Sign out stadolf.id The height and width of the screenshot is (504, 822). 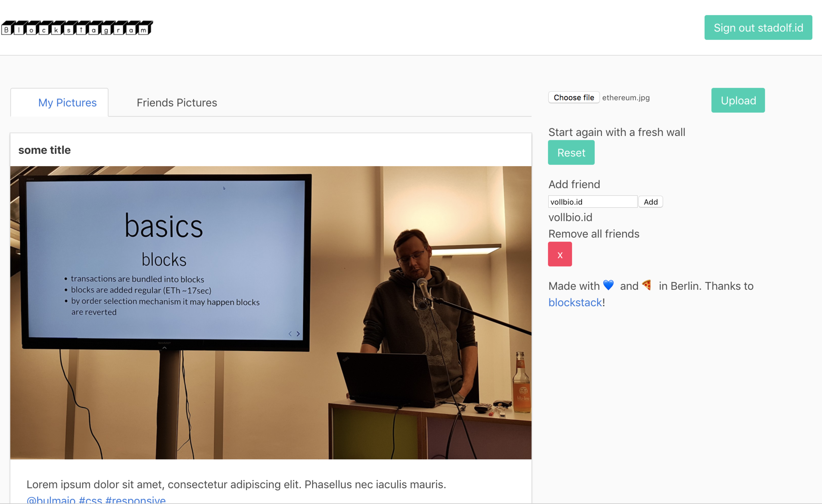[x=758, y=28]
